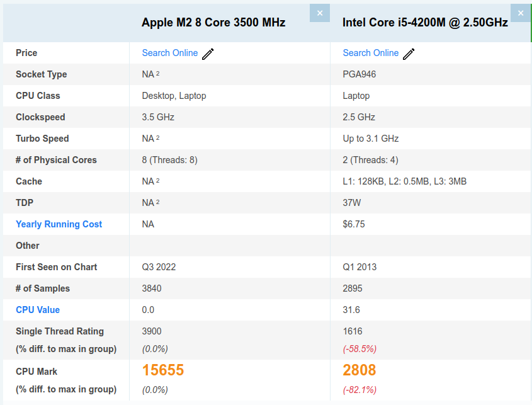532x405 pixels.
Task: Edit price pencil icon for Apple M2
Action: point(208,54)
